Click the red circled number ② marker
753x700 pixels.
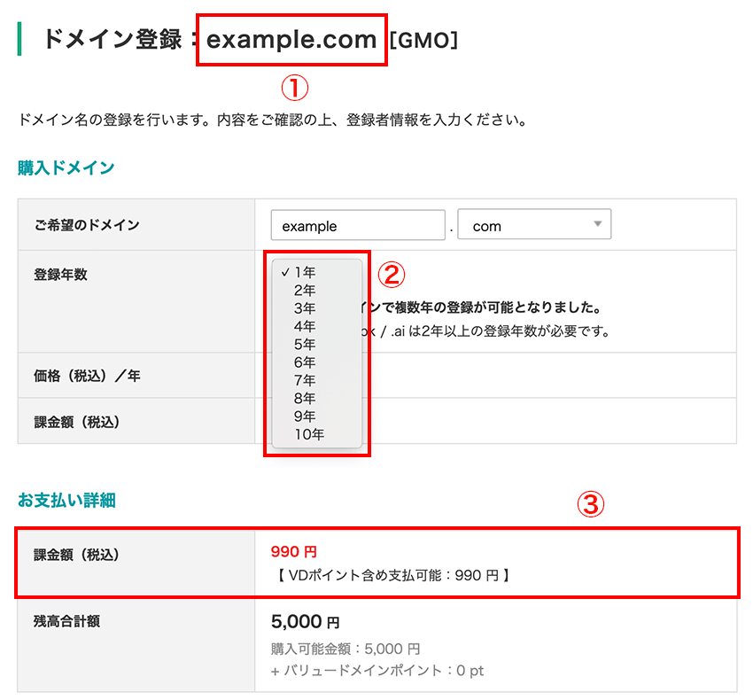(392, 274)
